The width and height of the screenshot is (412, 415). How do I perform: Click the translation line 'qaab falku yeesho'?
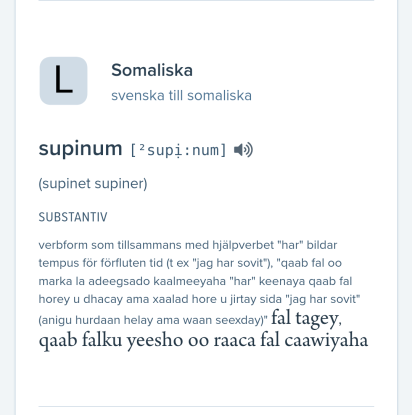[112, 340]
